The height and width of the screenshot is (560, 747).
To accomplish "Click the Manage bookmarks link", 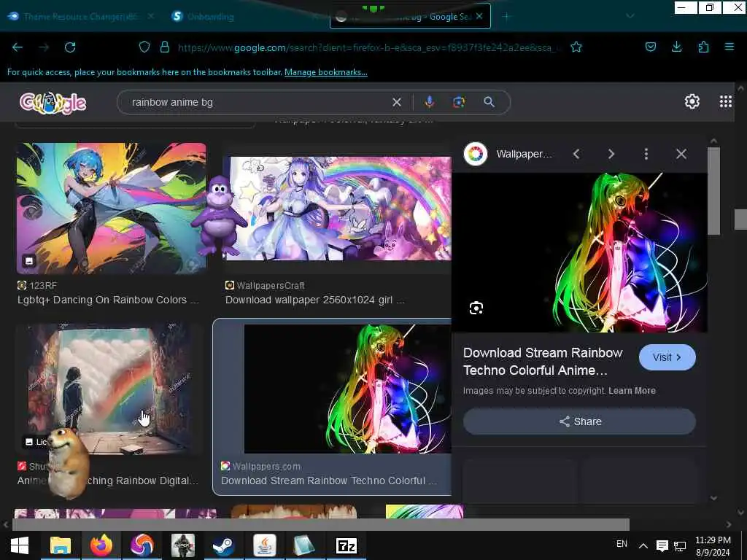I will pyautogui.click(x=326, y=72).
